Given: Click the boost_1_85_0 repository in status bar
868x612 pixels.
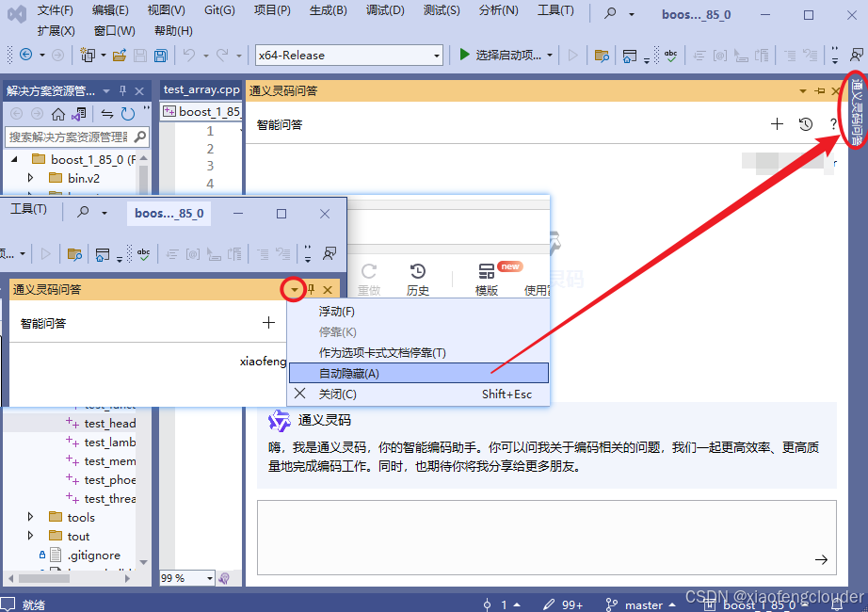Looking at the screenshot, I should [x=756, y=604].
